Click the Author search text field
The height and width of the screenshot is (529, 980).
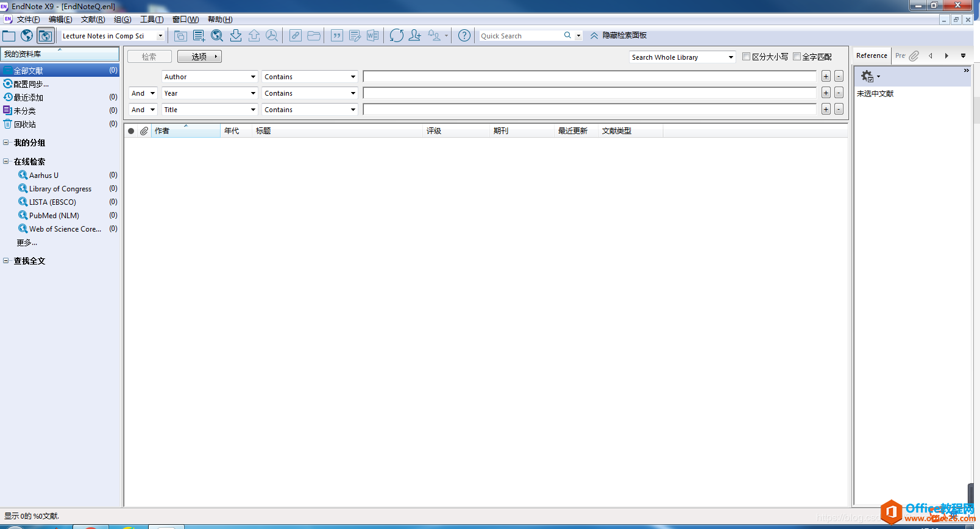589,77
